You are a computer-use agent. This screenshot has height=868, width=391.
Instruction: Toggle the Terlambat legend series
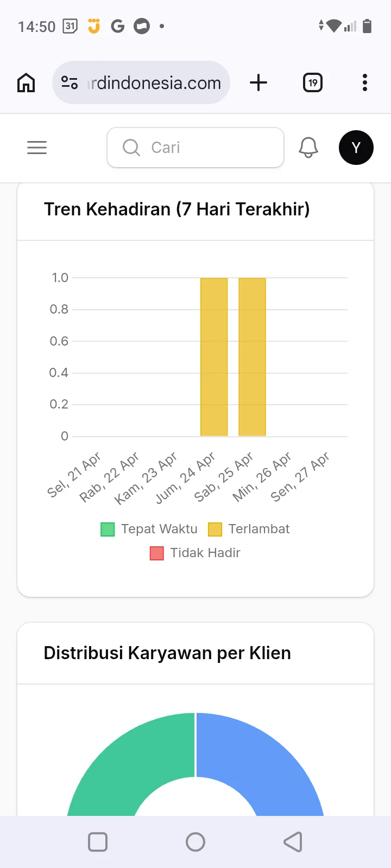coord(249,529)
